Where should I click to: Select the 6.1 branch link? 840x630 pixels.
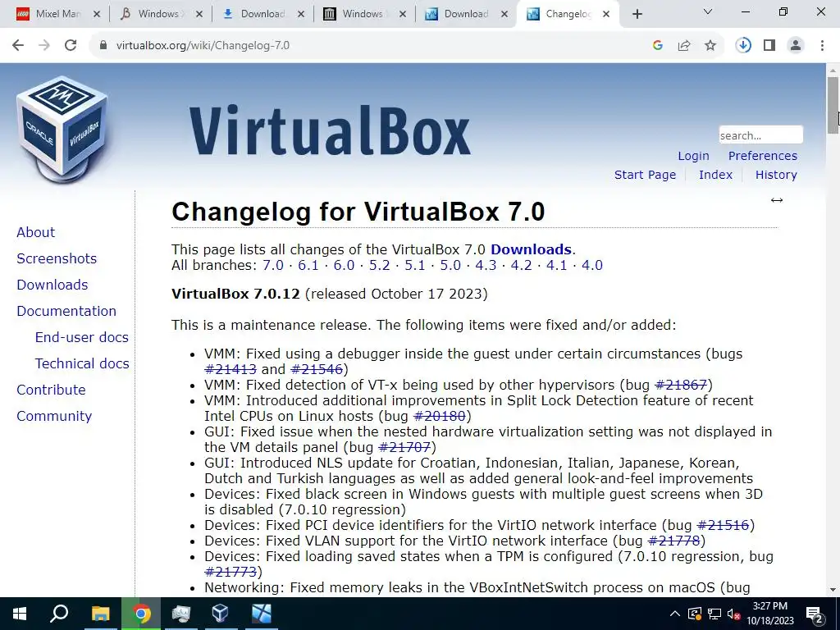point(308,265)
